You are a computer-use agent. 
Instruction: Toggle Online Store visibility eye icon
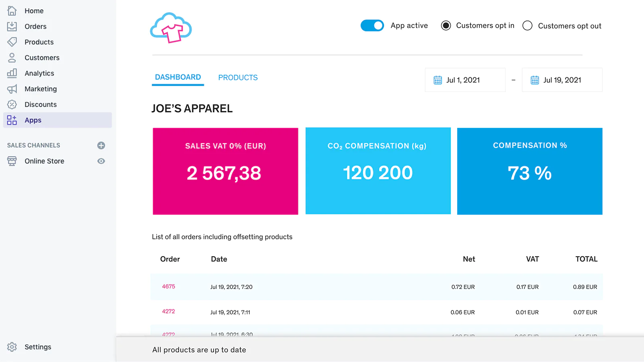coord(101,161)
